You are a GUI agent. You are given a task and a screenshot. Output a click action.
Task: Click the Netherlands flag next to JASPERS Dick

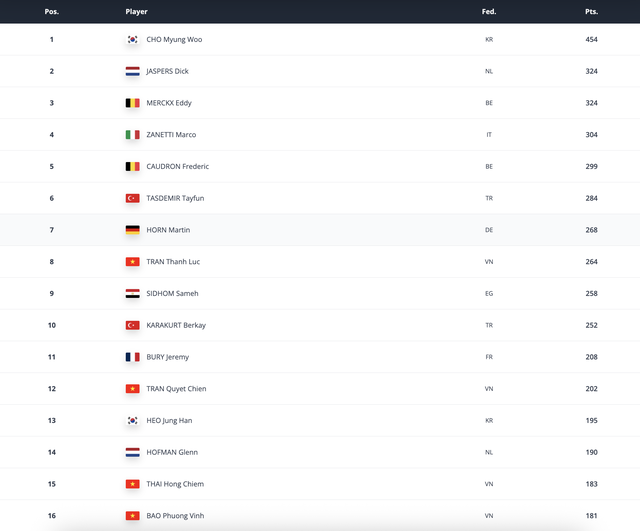132,71
